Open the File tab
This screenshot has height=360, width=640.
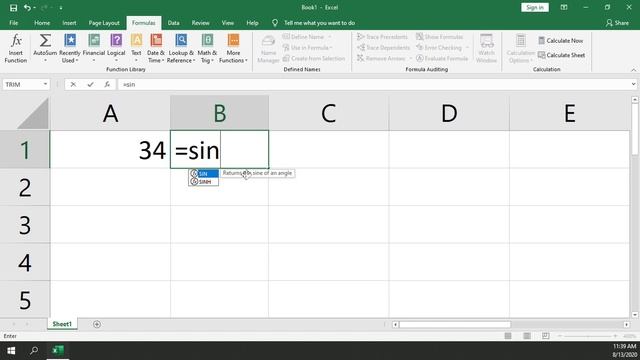[13, 23]
